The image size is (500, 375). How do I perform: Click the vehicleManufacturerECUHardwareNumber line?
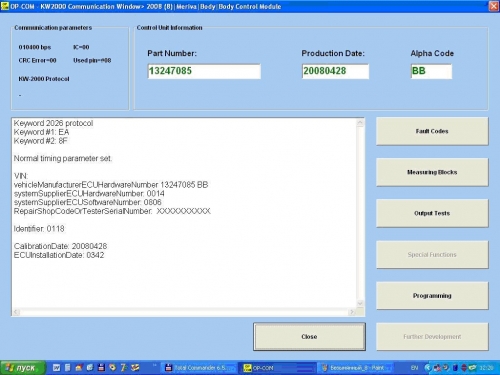111,185
